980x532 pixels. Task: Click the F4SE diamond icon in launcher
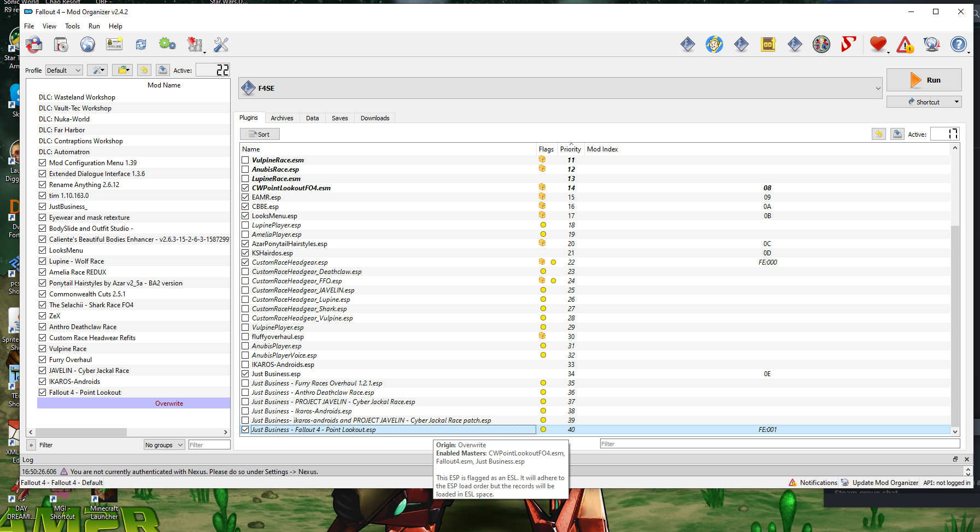coord(249,88)
